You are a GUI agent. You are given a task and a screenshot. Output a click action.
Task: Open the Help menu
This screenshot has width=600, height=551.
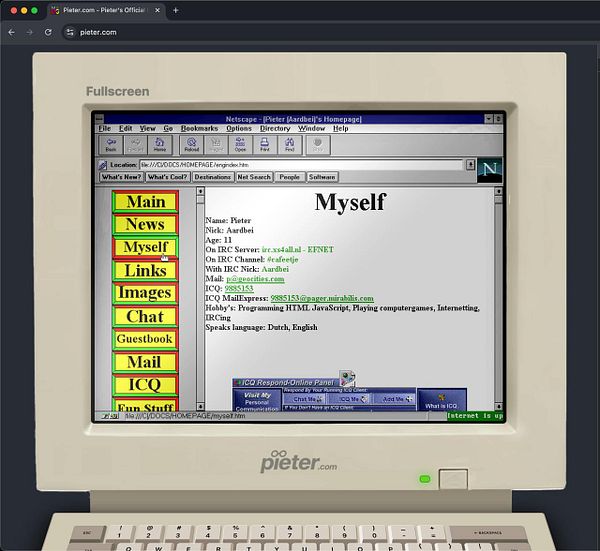(x=341, y=129)
